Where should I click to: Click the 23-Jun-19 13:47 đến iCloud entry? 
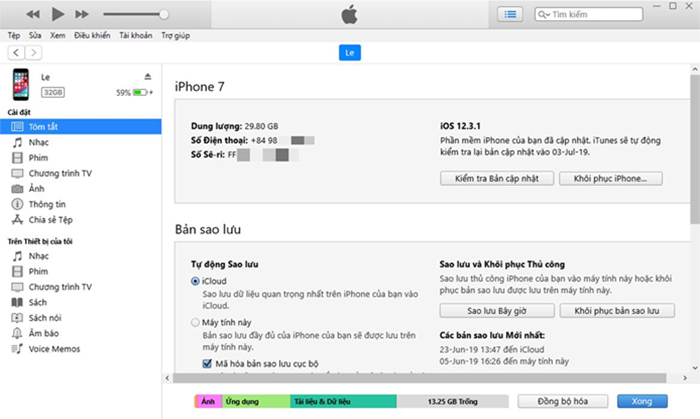point(492,349)
